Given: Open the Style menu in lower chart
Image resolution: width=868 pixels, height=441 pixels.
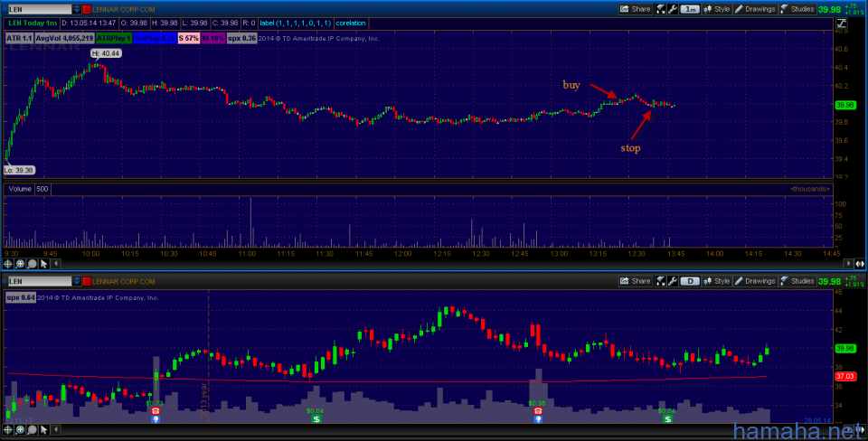Looking at the screenshot, I should [x=717, y=281].
